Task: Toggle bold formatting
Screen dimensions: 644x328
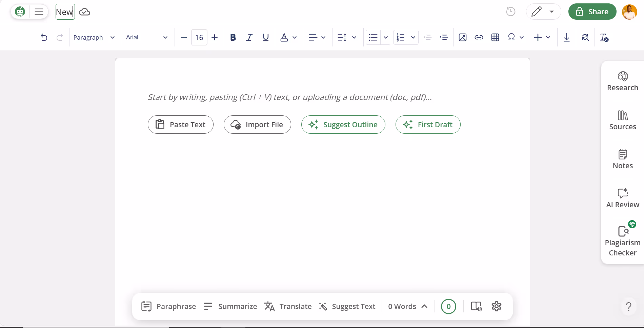Action: pyautogui.click(x=233, y=37)
